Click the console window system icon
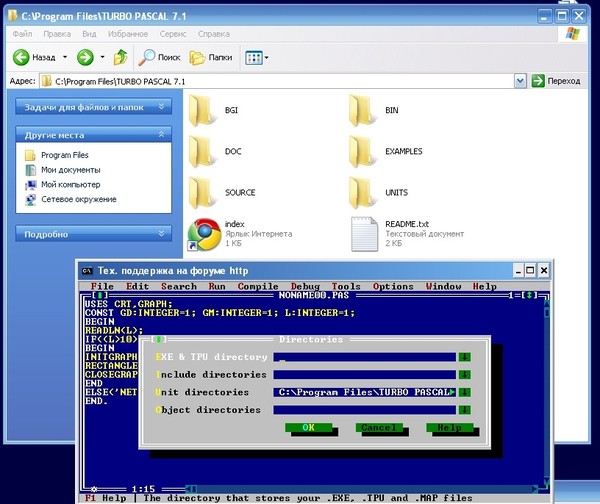600x504 pixels. pyautogui.click(x=87, y=271)
